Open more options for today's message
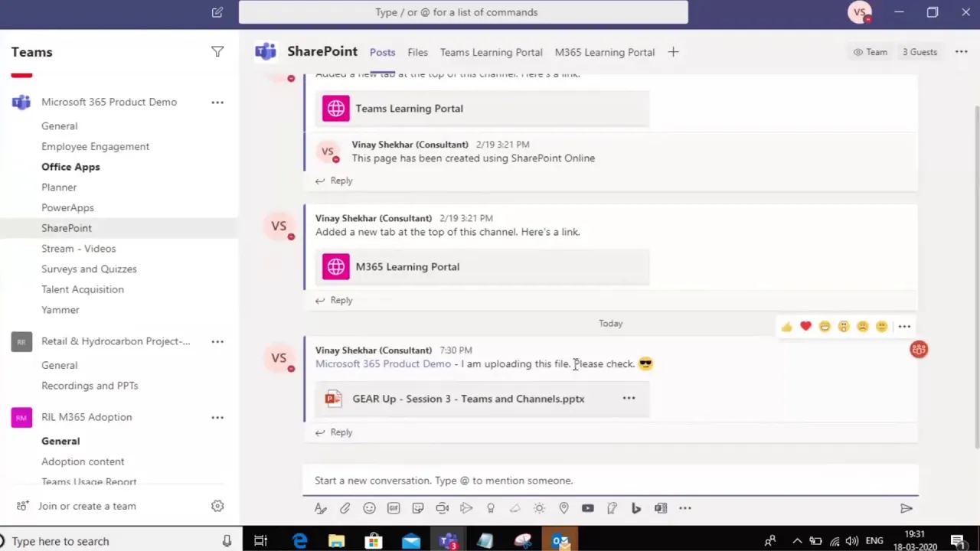This screenshot has height=551, width=980. coord(904,327)
